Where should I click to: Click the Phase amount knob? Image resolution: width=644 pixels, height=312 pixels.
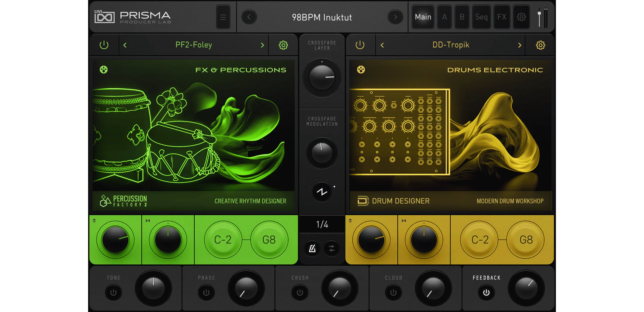pos(246,288)
